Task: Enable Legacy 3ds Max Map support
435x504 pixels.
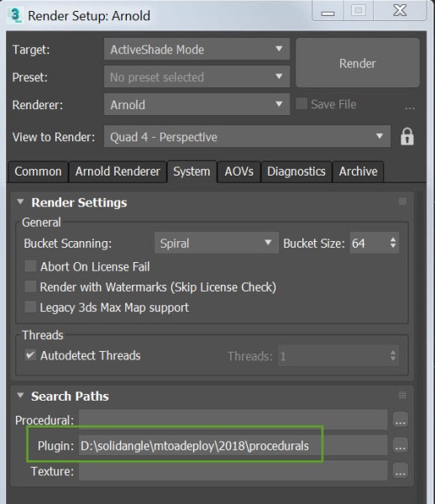Action: click(30, 307)
